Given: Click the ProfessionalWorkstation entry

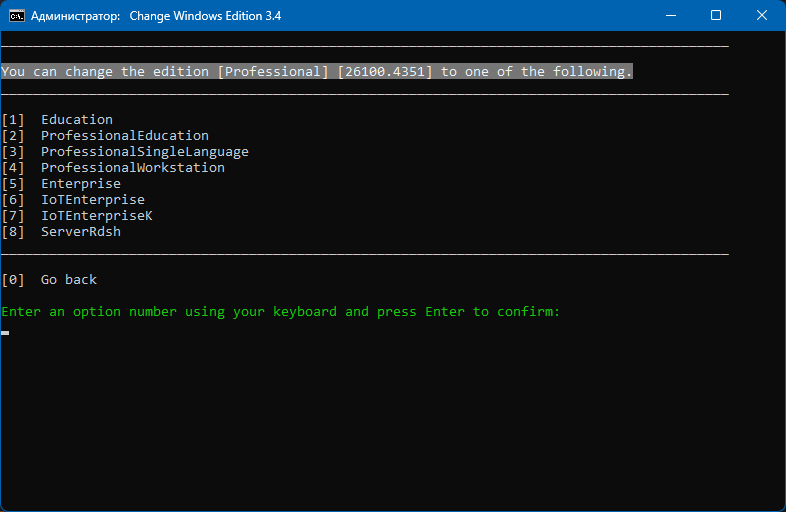Looking at the screenshot, I should [x=133, y=167].
